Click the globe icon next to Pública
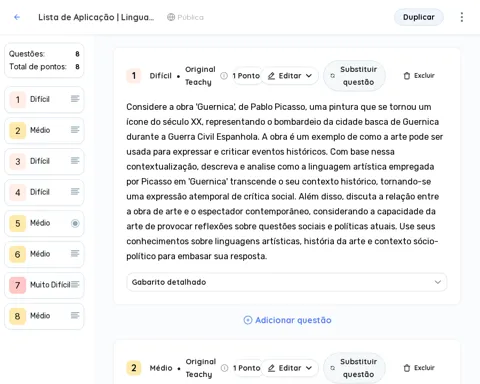The height and width of the screenshot is (384, 480). pos(171,17)
